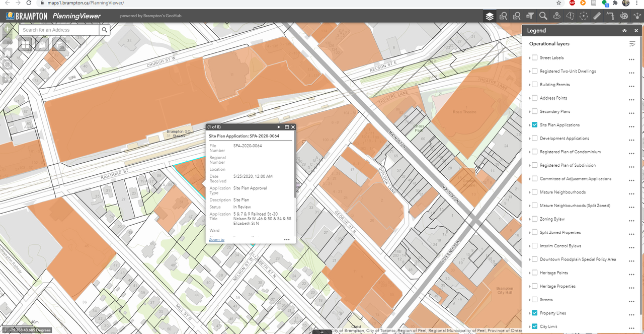Click the address search magnifier button
644x334 pixels.
tap(105, 30)
